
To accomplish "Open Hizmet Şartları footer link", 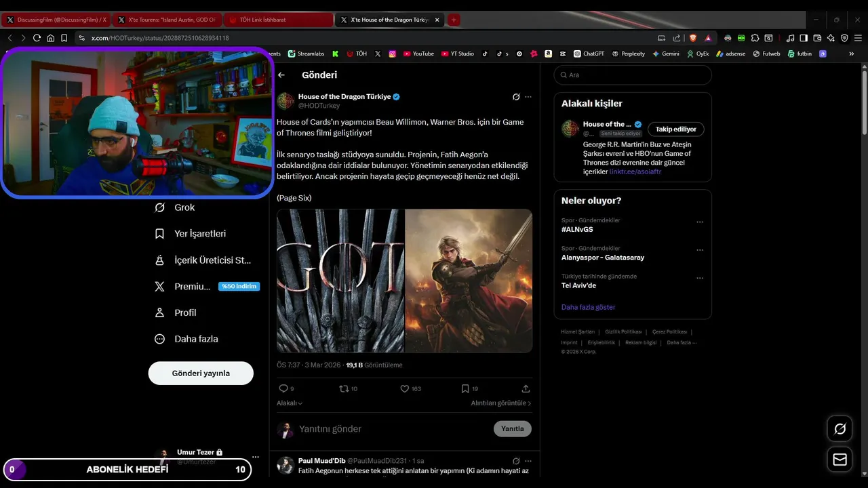I will point(578,332).
